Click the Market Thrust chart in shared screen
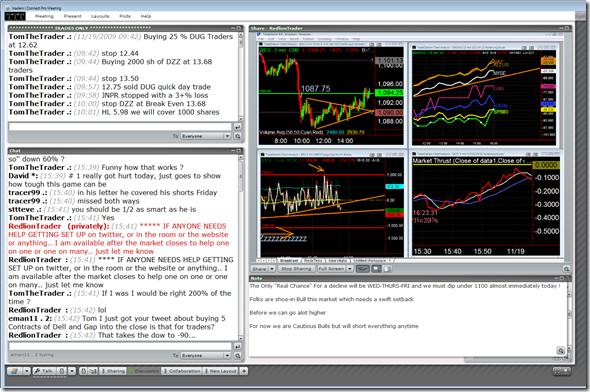The width and height of the screenshot is (590, 392). click(x=486, y=207)
